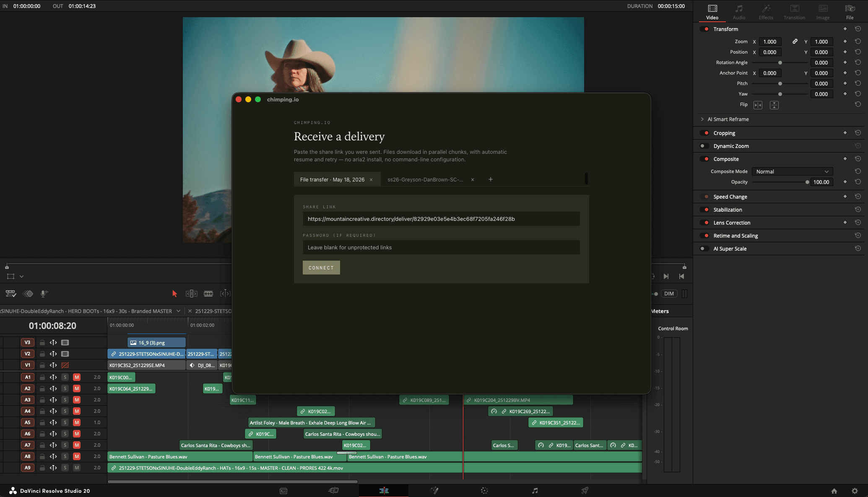
Task: Click flip horizontal icon
Action: (x=758, y=105)
